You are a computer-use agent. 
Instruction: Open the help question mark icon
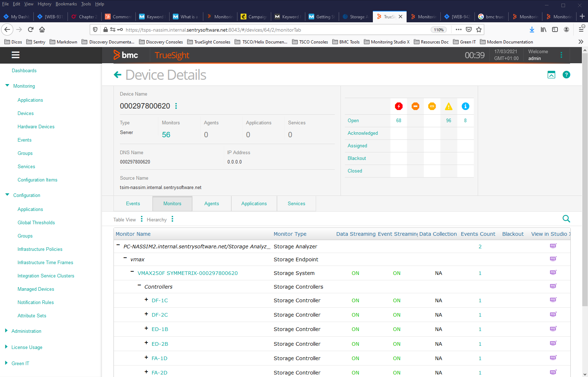click(566, 75)
